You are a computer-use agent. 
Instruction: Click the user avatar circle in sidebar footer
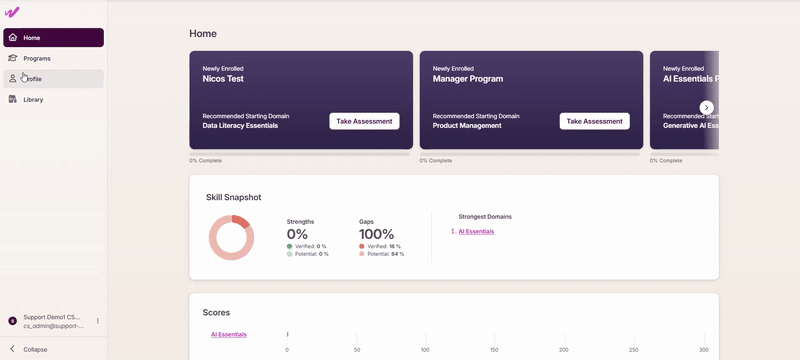[13, 321]
